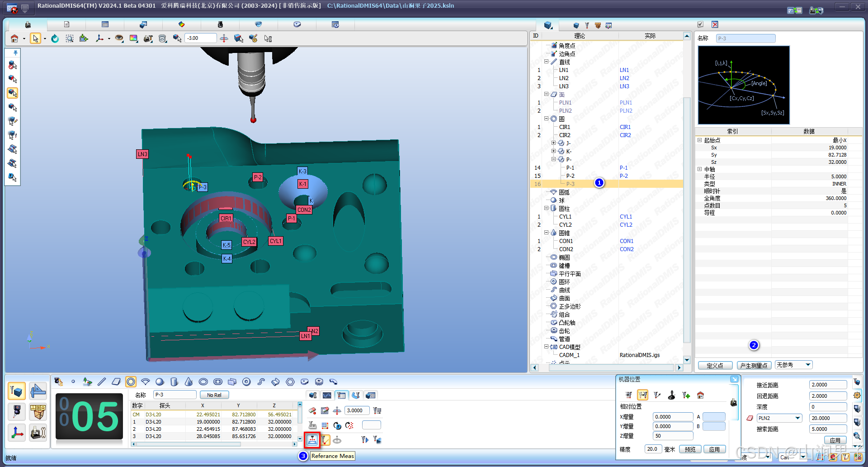Expand the 中轴 property group
This screenshot has height=467, width=868.
[x=700, y=169]
